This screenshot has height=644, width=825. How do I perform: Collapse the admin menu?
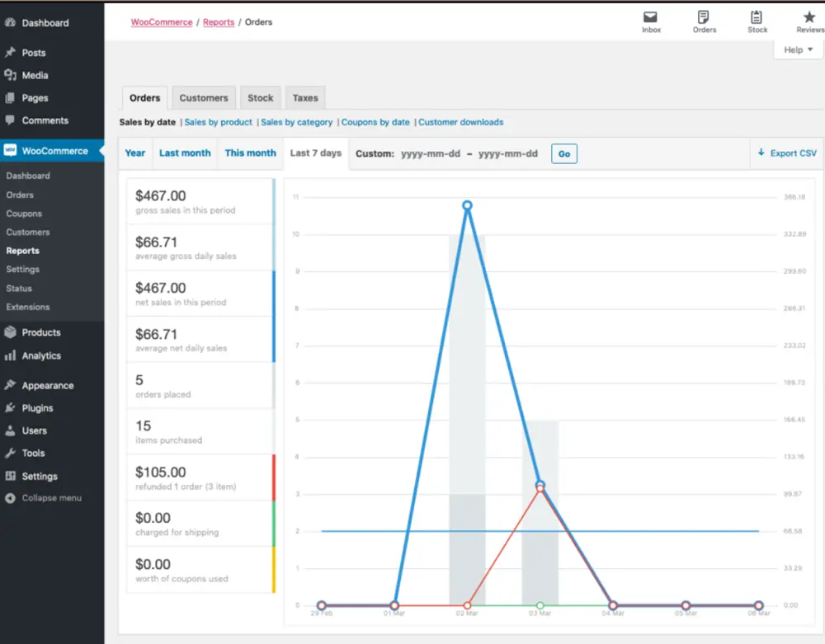point(9,498)
